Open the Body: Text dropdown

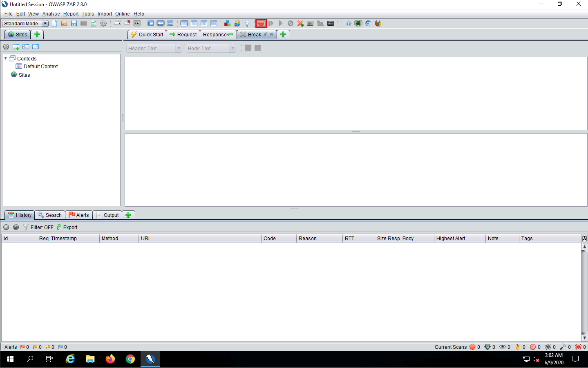211,48
